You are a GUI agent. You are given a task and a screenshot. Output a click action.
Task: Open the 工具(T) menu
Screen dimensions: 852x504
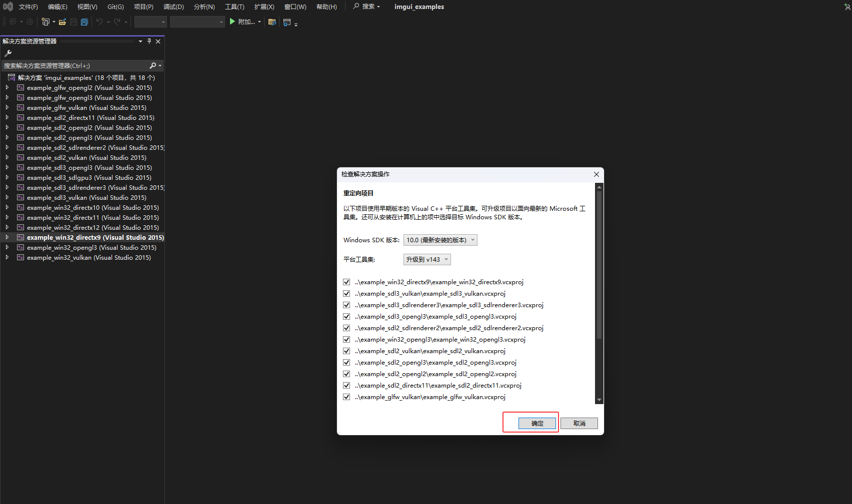234,7
